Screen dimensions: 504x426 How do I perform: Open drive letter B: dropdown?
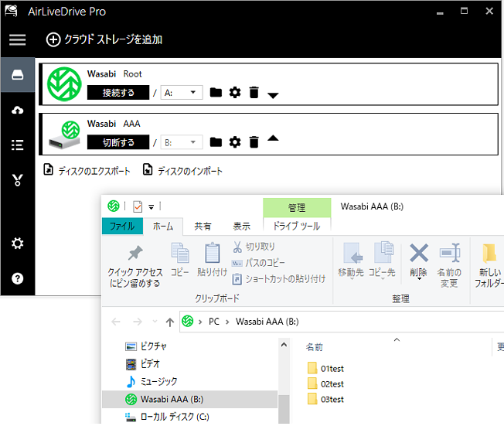click(x=182, y=142)
